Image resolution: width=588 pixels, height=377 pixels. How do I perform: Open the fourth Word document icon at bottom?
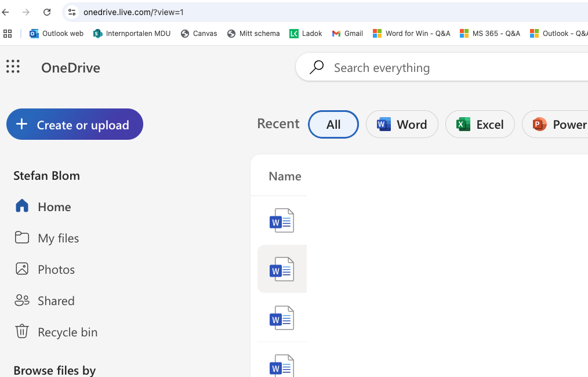click(282, 366)
